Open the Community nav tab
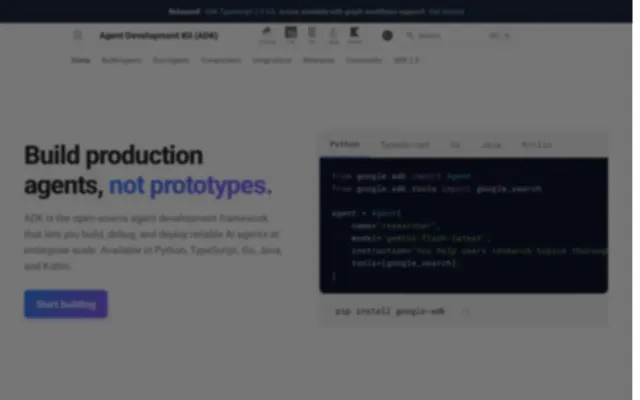 [364, 60]
